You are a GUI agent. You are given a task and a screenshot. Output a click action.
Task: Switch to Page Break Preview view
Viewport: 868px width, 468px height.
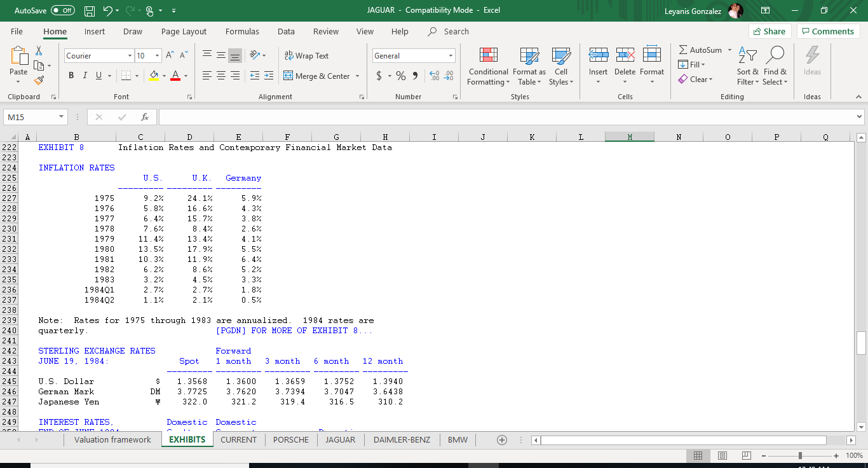click(x=746, y=455)
